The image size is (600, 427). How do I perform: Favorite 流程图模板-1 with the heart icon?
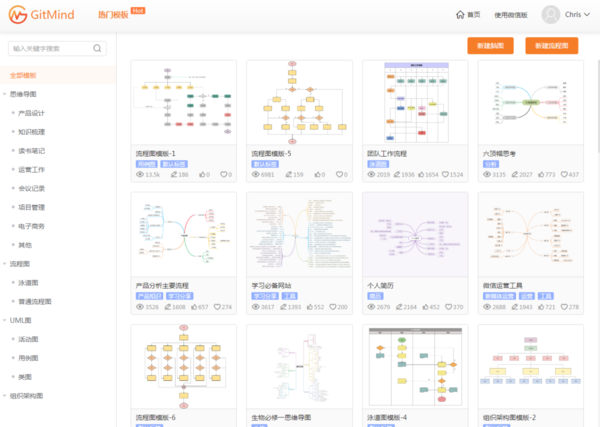pyautogui.click(x=223, y=174)
